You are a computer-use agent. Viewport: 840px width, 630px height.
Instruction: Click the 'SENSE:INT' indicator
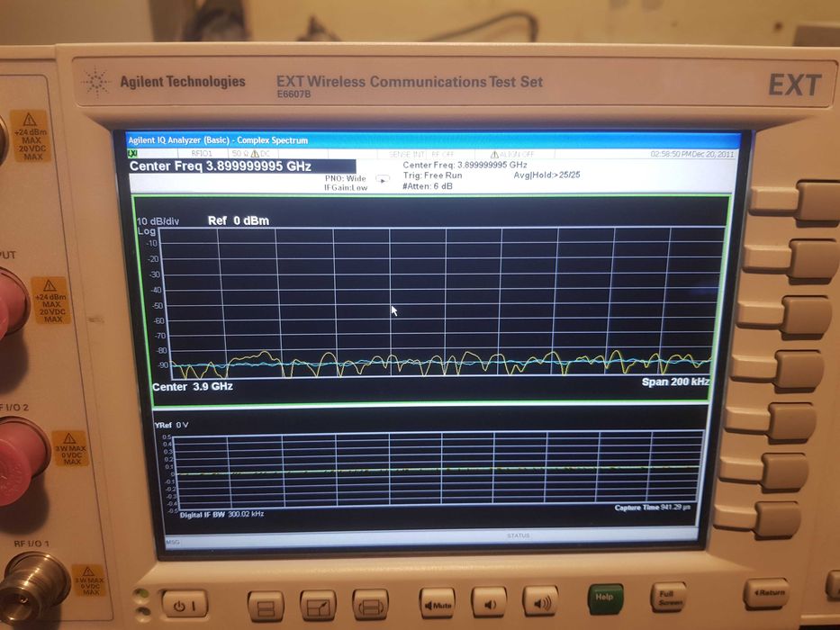click(x=407, y=154)
